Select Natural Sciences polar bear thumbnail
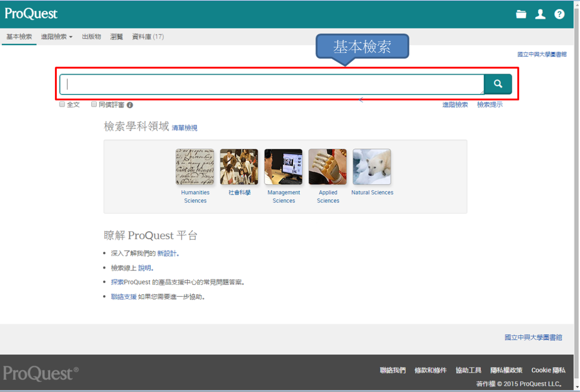 (x=372, y=167)
